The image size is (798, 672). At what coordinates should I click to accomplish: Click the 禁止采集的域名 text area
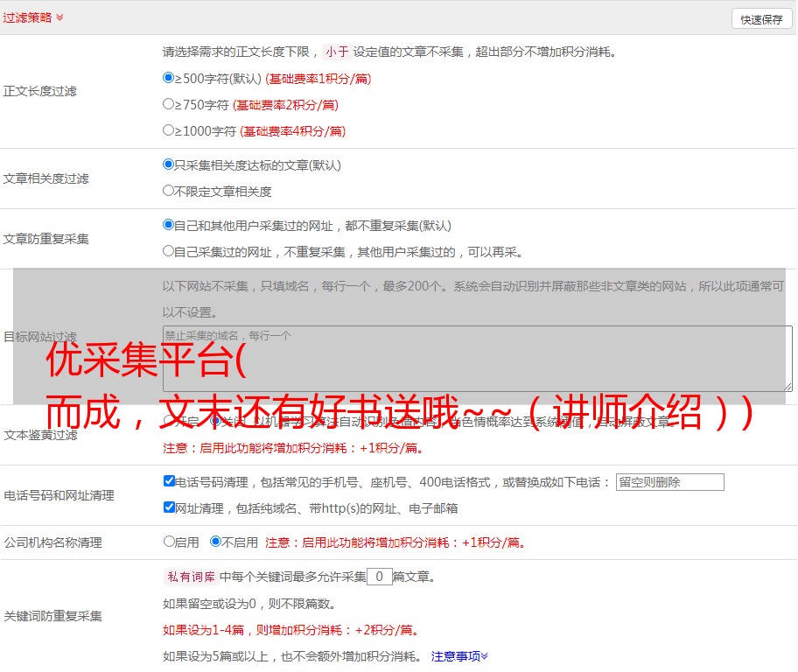(477, 359)
